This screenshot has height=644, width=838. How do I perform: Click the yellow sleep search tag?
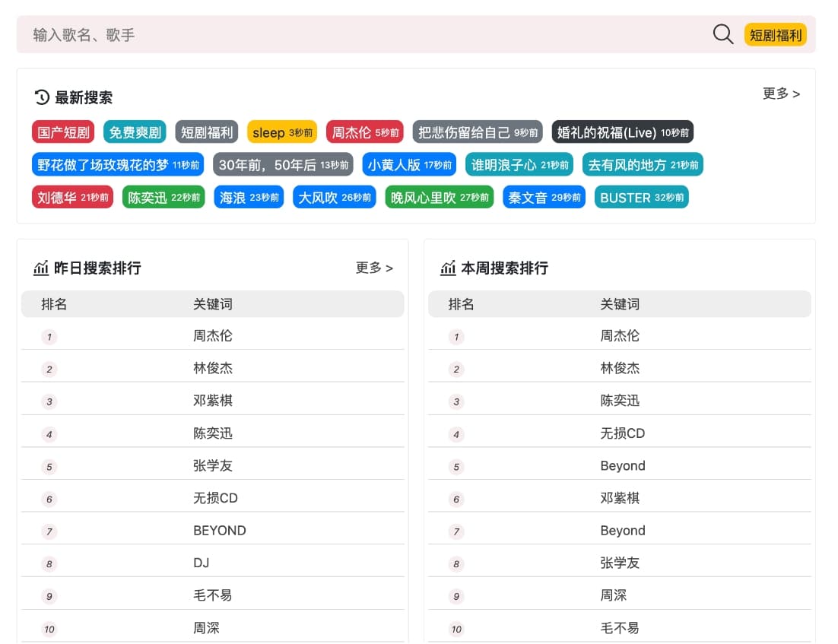[282, 132]
